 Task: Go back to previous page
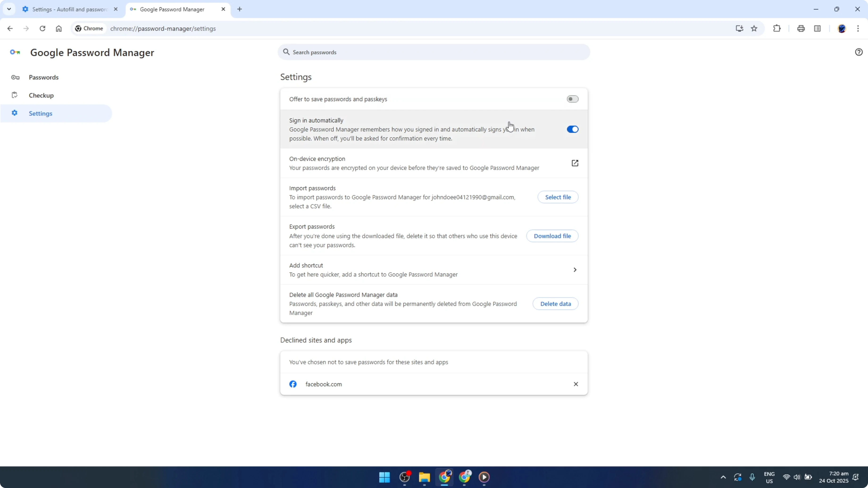click(10, 29)
